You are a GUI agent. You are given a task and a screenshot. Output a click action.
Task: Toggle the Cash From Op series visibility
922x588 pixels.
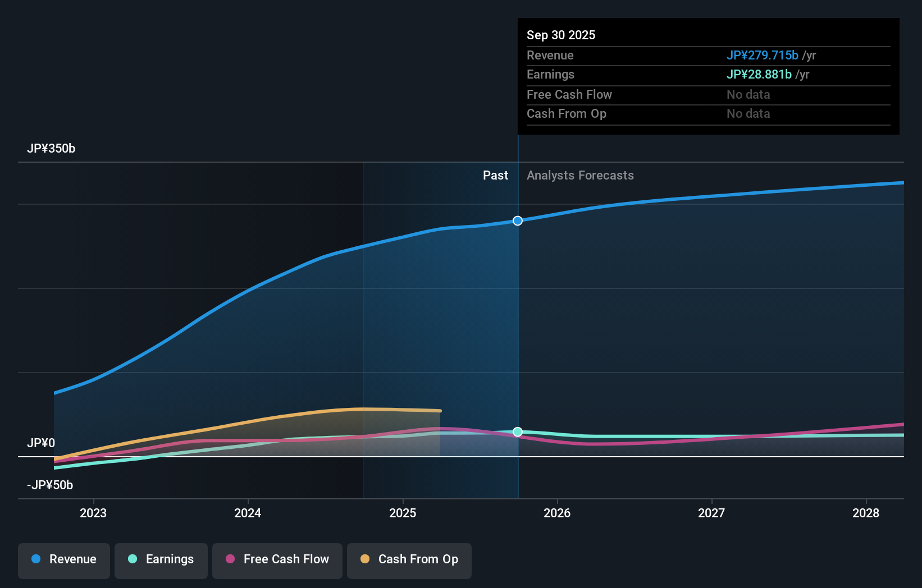(409, 559)
